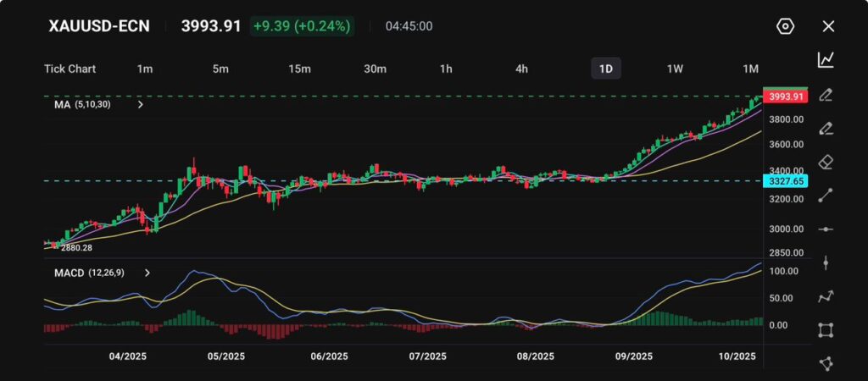The height and width of the screenshot is (381, 868).
Task: Click the red 3993.91 price label
Action: click(785, 97)
